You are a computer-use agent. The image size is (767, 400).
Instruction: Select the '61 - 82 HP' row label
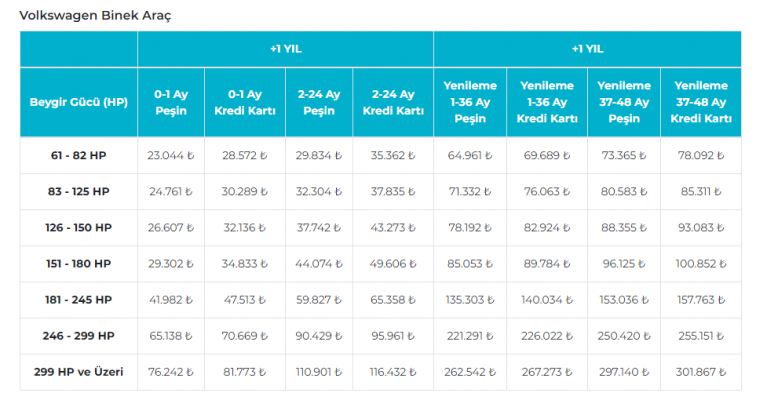[x=79, y=156]
